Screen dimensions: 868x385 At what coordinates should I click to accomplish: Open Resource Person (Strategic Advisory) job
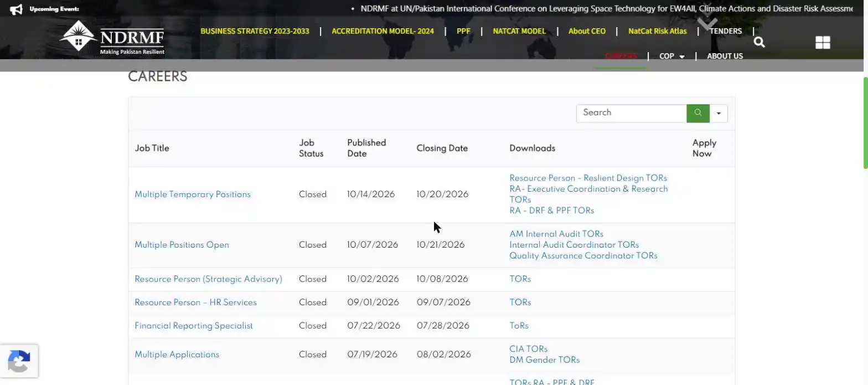pyautogui.click(x=208, y=279)
